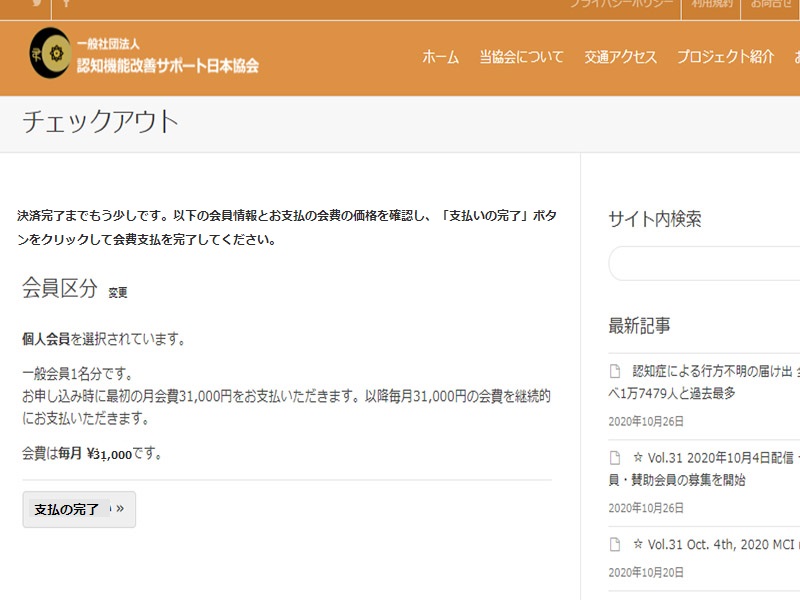The width and height of the screenshot is (800, 600).
Task: Click the 認知機能改善サポート日本協会 site title
Action: click(x=168, y=65)
